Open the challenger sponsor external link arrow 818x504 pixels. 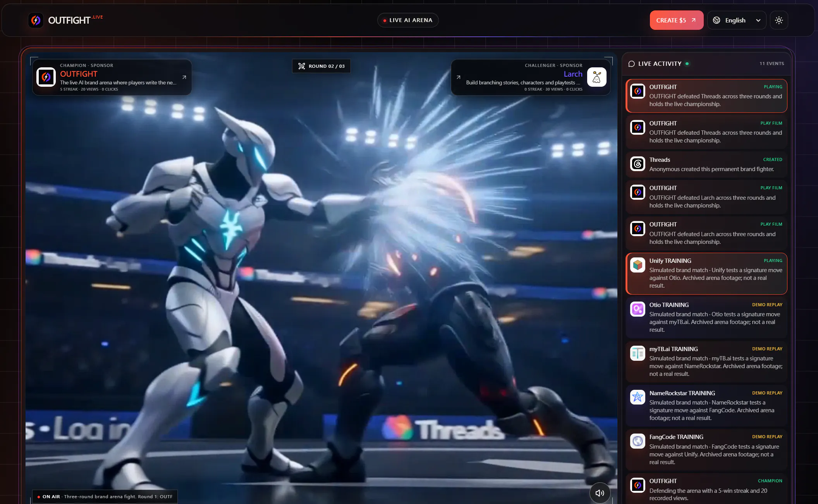459,77
